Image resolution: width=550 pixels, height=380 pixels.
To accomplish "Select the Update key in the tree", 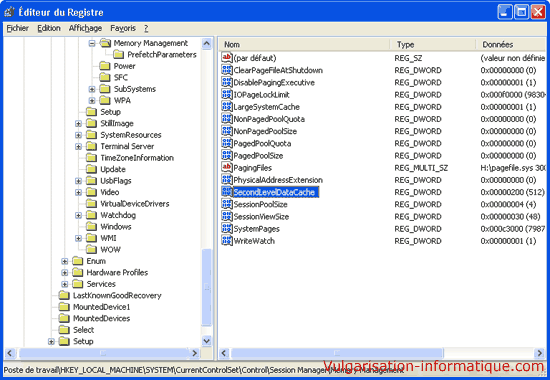I will (x=113, y=169).
